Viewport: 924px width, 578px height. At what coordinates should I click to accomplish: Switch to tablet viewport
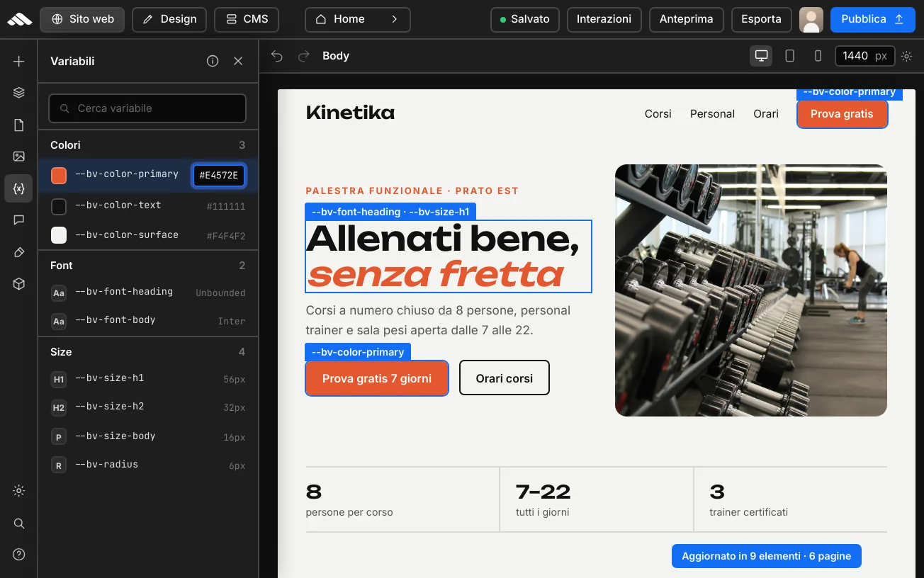point(790,56)
